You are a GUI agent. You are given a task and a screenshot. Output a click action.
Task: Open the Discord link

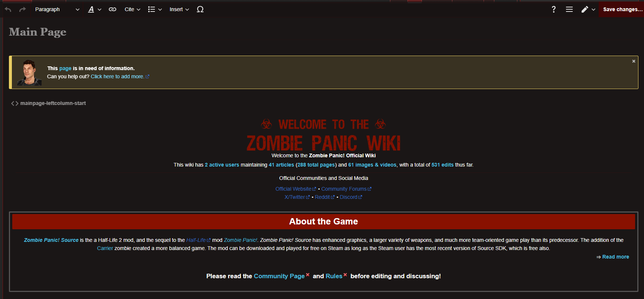[348, 197]
